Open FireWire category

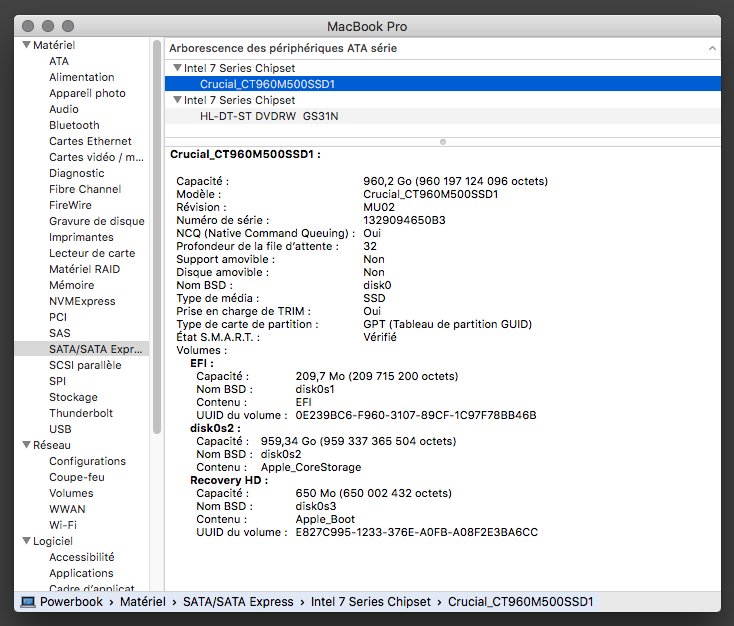[x=70, y=205]
